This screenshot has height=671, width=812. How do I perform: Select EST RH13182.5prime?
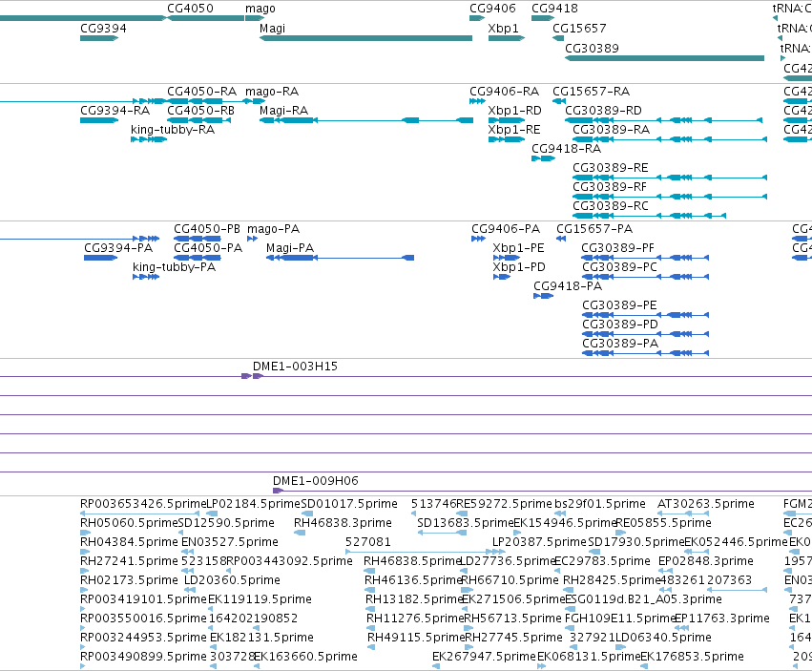click(x=413, y=599)
